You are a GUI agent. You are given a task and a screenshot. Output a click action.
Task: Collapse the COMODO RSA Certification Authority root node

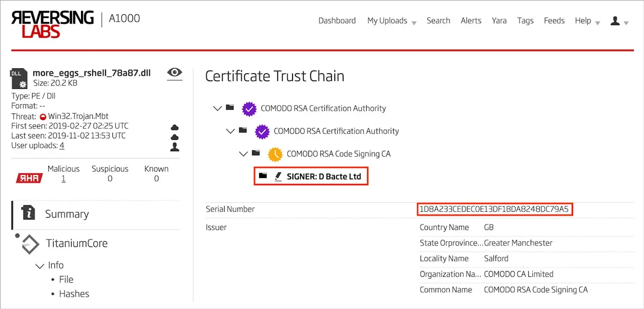[x=217, y=108]
